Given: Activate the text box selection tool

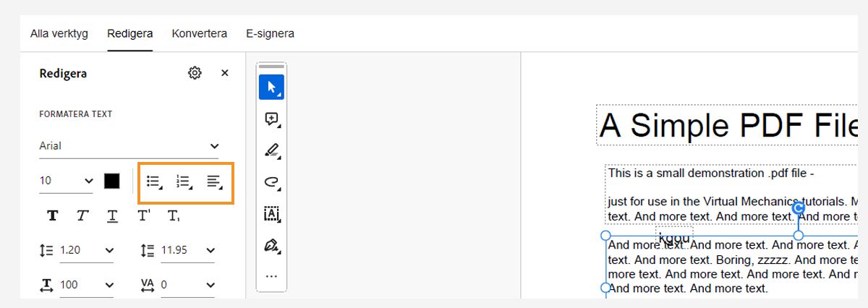Looking at the screenshot, I should [271, 214].
